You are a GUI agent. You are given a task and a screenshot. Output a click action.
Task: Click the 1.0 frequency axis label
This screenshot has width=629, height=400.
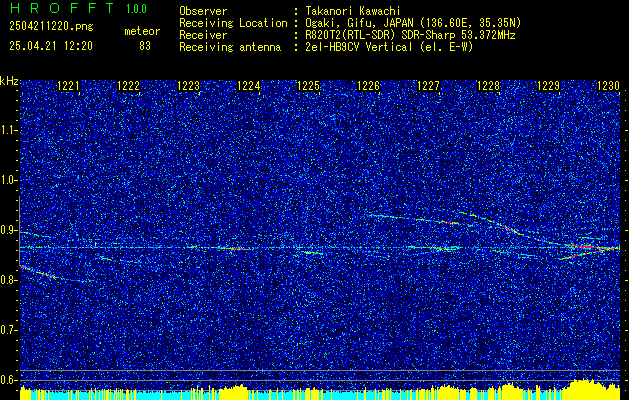click(x=9, y=180)
